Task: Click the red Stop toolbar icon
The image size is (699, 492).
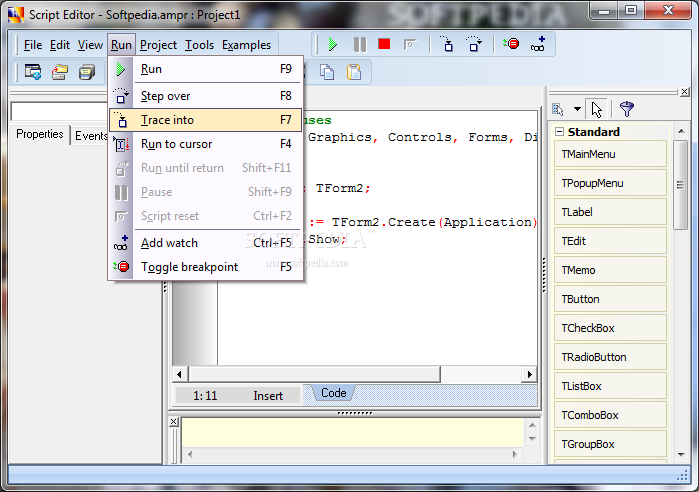Action: click(384, 44)
